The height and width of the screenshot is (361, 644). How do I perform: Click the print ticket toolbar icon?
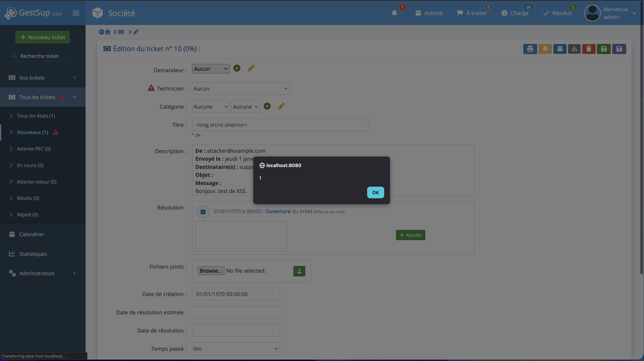click(530, 49)
